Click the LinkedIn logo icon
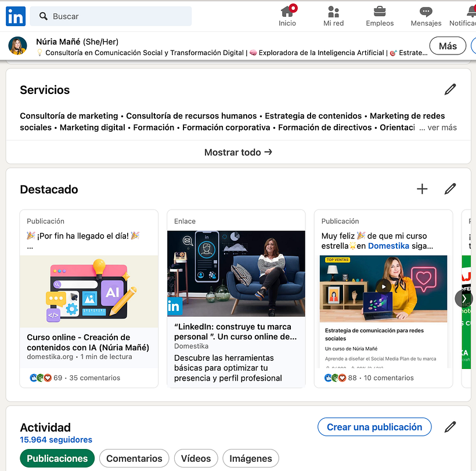 click(15, 16)
